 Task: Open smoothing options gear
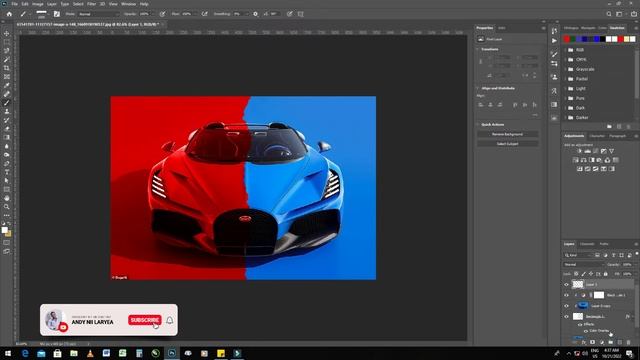pyautogui.click(x=256, y=14)
